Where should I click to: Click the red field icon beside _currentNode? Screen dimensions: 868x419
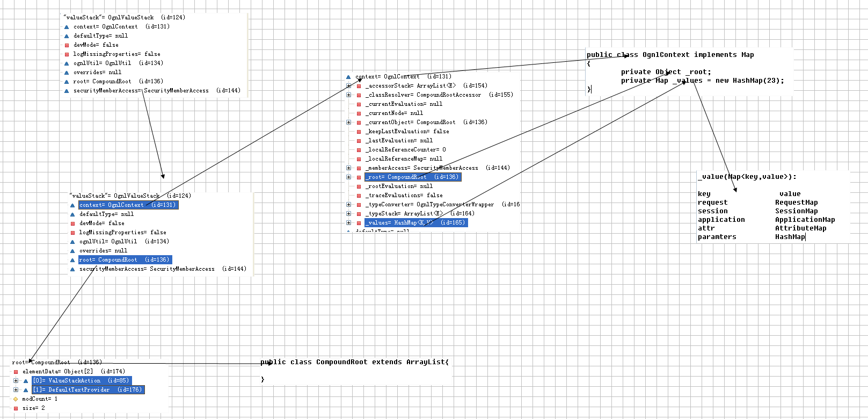click(x=359, y=113)
